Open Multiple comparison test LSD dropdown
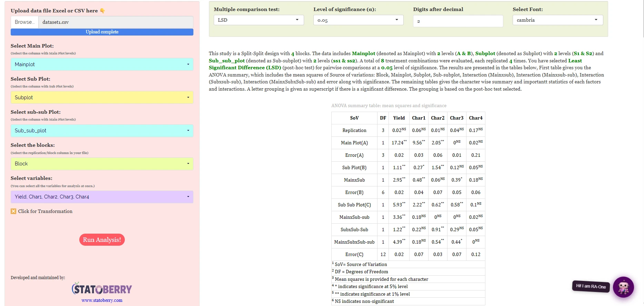This screenshot has width=644, height=306. coord(259,20)
